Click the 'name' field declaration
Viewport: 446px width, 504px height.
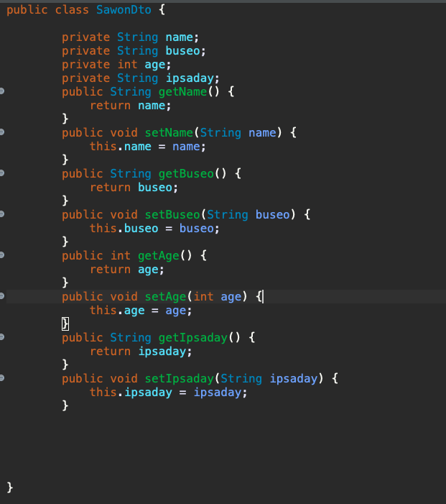click(x=179, y=37)
